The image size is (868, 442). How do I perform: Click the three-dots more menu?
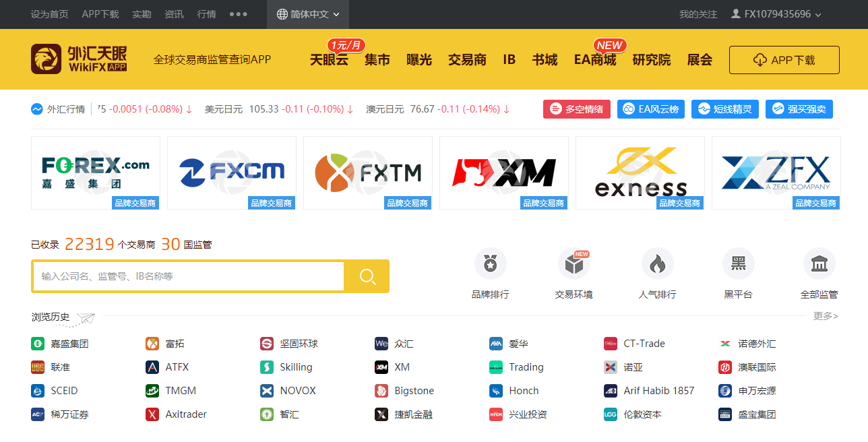pyautogui.click(x=239, y=14)
